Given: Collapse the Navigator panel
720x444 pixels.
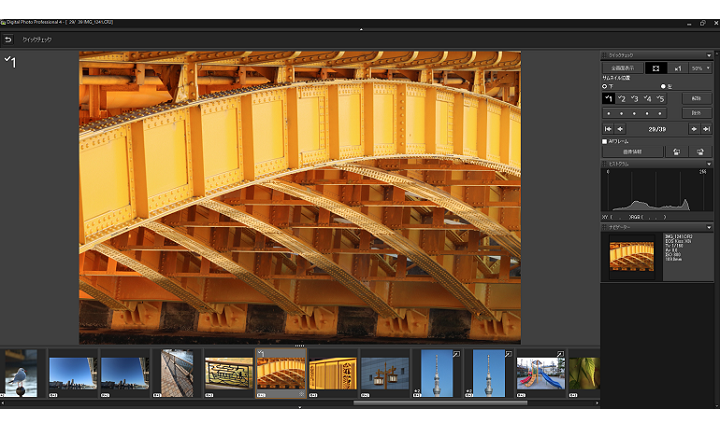Looking at the screenshot, I should 709,227.
